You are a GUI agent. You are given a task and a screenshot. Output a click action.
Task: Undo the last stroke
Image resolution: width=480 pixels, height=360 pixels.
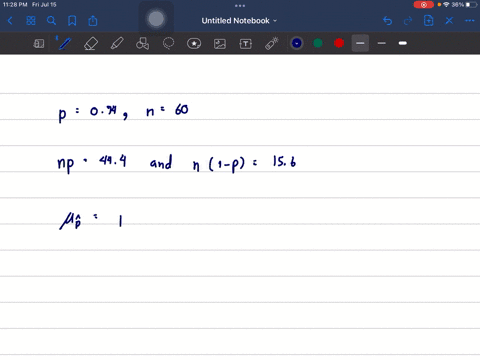point(387,21)
